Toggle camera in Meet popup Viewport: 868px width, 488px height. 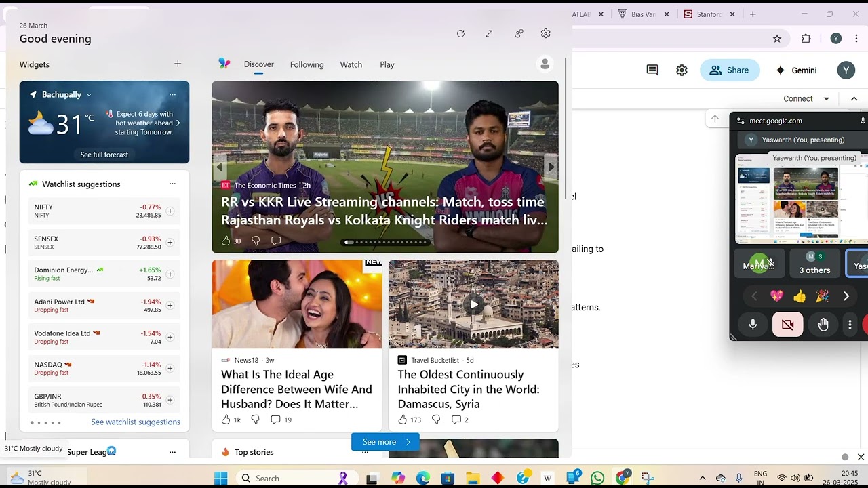pos(788,325)
